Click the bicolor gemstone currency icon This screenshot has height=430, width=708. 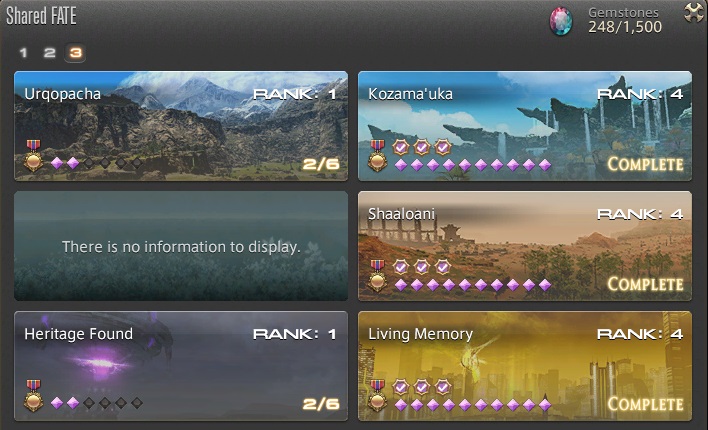(x=561, y=21)
